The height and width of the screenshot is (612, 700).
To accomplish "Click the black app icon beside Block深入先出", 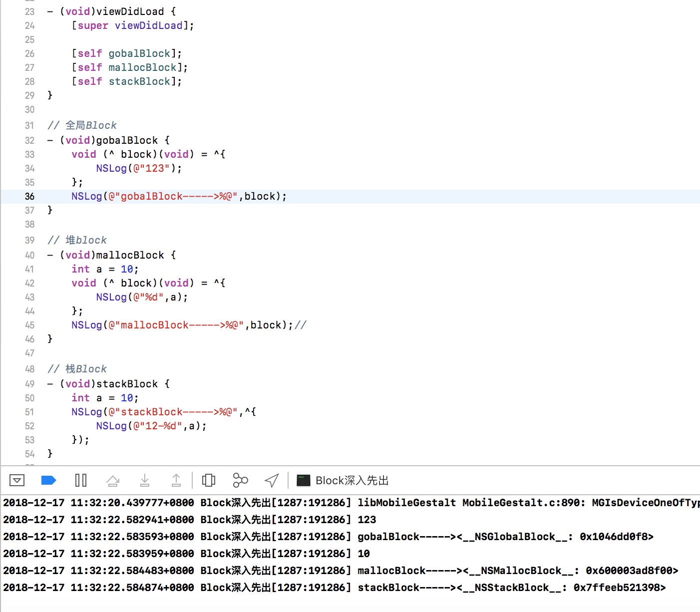I will point(304,480).
